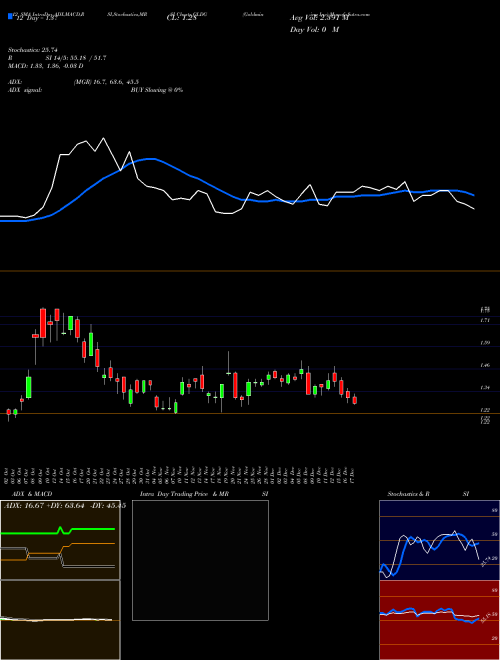Click the Day Vol: 0 M label
This screenshot has width=500, height=660.
314,30
